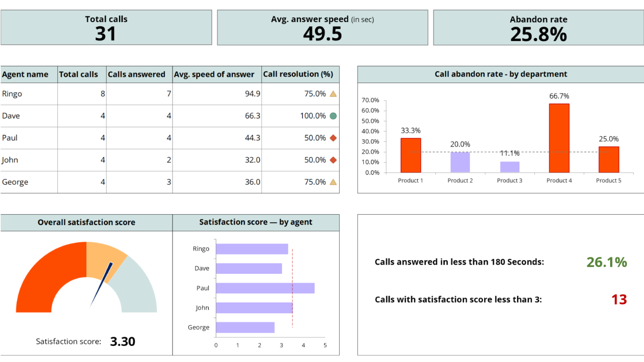Screen dimensions: 644x362
Task: Click the Avg. answer speed value 49.5
Action: pos(322,34)
